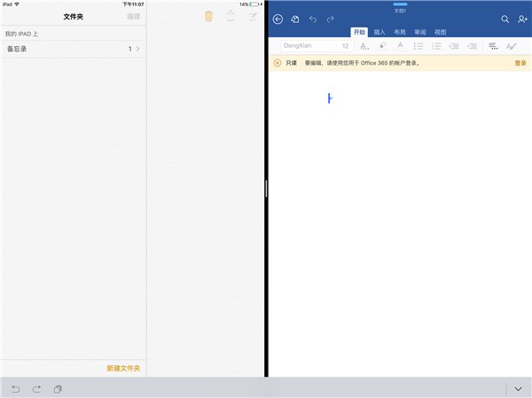Select the text highlight color tool
The image size is (532, 398).
(382, 46)
